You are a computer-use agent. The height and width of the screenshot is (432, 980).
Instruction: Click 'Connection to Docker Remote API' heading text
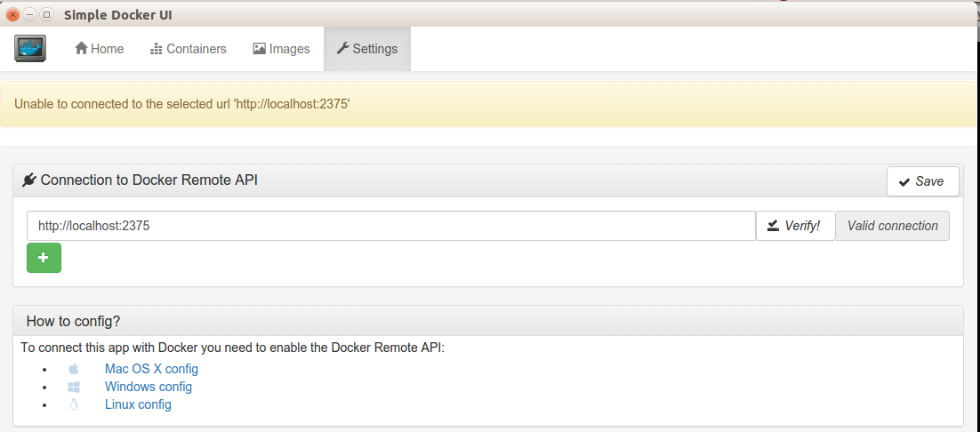(x=149, y=180)
